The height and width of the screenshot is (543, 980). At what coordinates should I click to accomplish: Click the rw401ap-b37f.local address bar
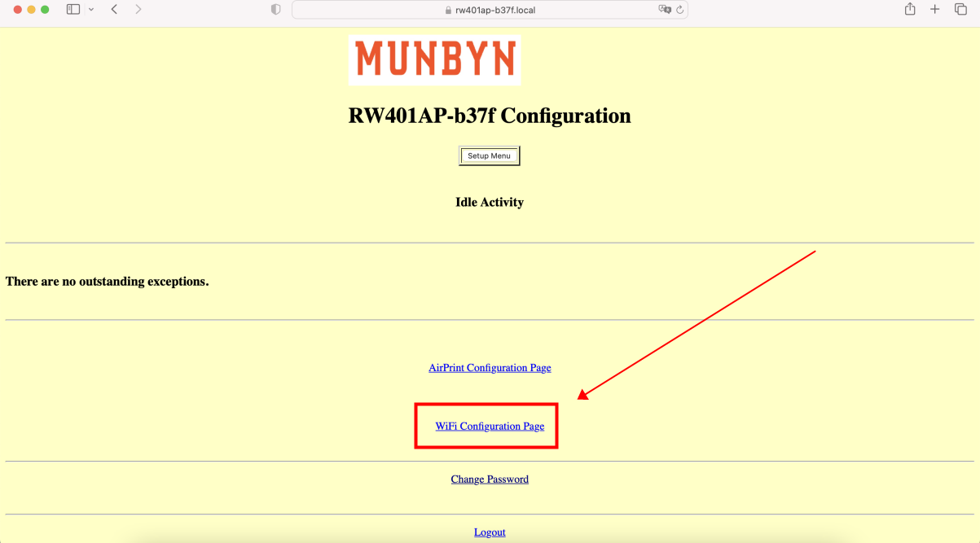[x=490, y=10]
